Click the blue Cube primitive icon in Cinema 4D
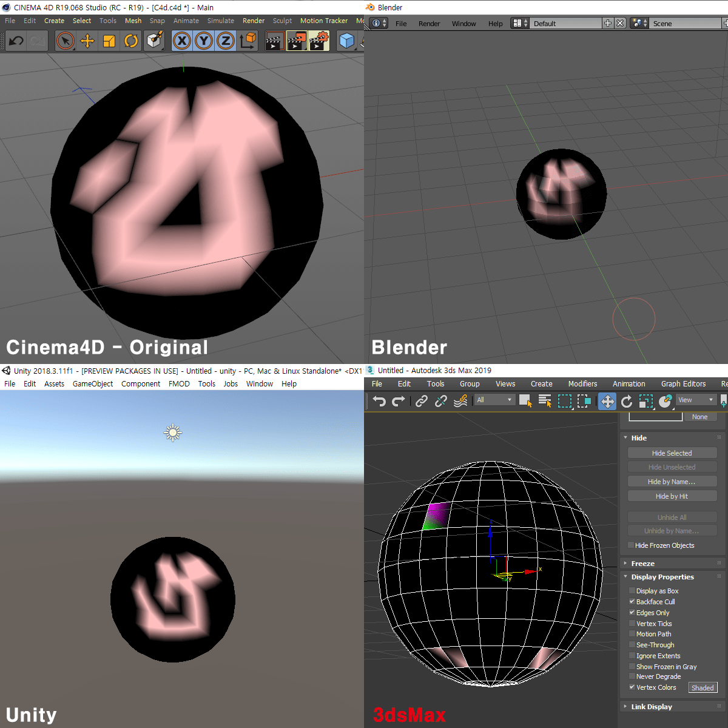 (347, 41)
